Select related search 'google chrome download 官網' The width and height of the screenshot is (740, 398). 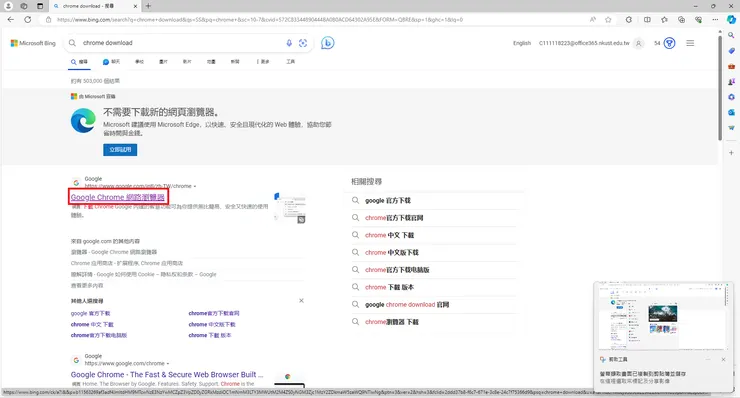click(x=407, y=305)
